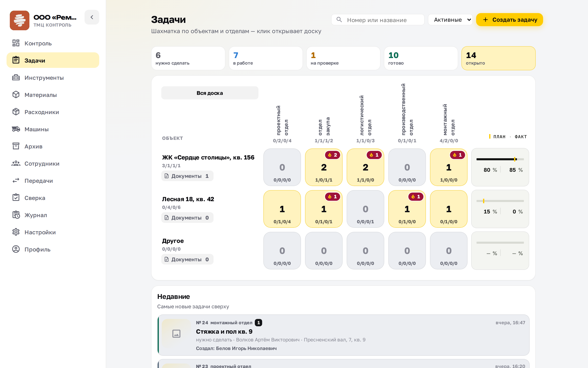588x368 pixels.
Task: Click the Инструменты toolbox icon
Action: tap(16, 77)
